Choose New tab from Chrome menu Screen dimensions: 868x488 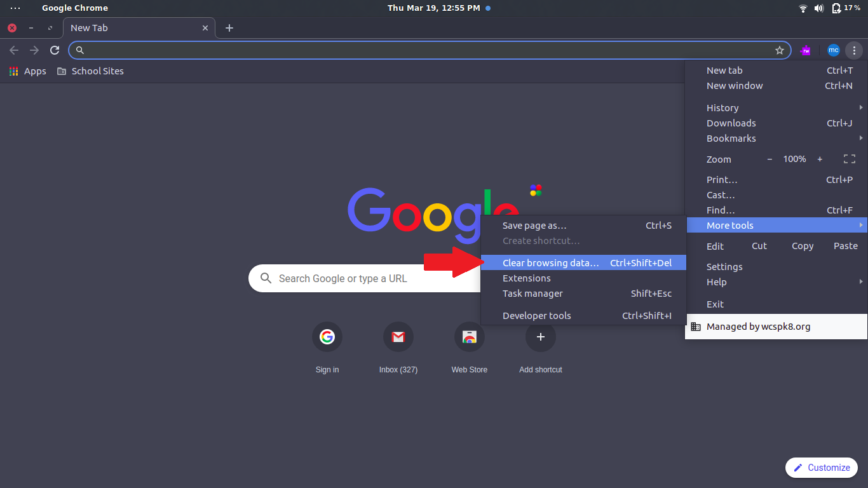776,71
